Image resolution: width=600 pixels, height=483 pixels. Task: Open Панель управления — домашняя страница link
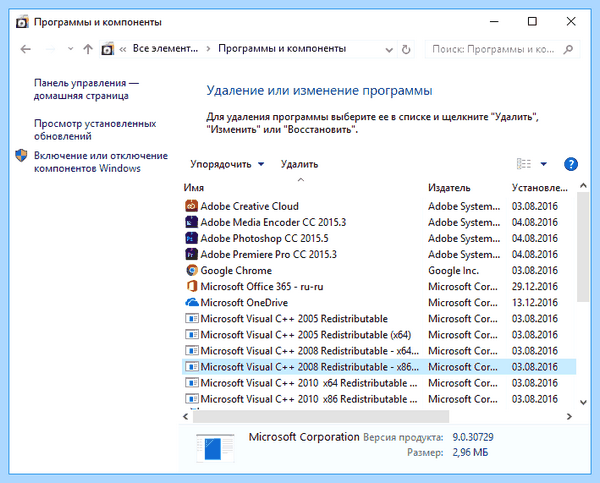point(86,89)
